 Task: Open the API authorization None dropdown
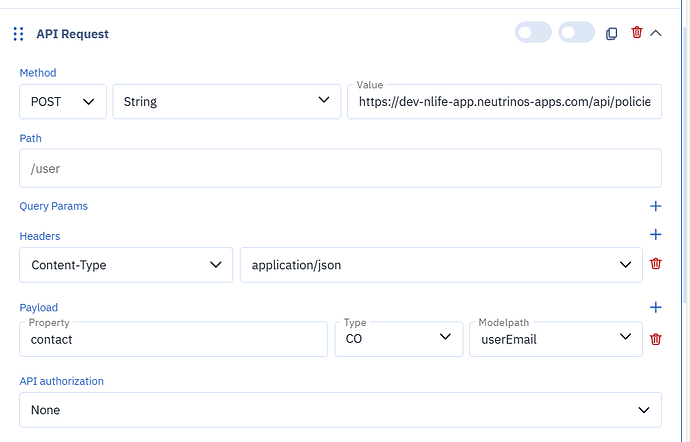[341, 410]
